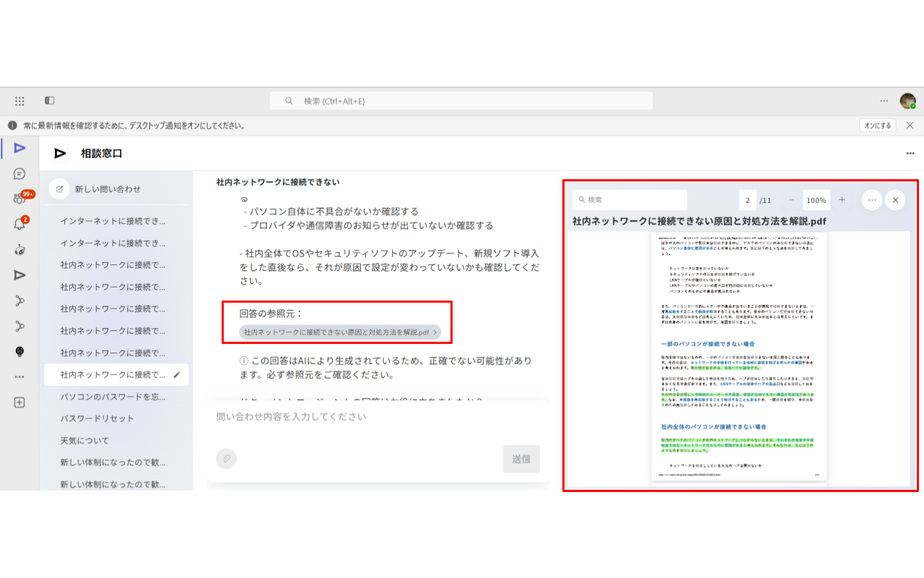Screen dimensions: 924x578
Task: Open the referenced PDF source link chip
Action: point(340,332)
